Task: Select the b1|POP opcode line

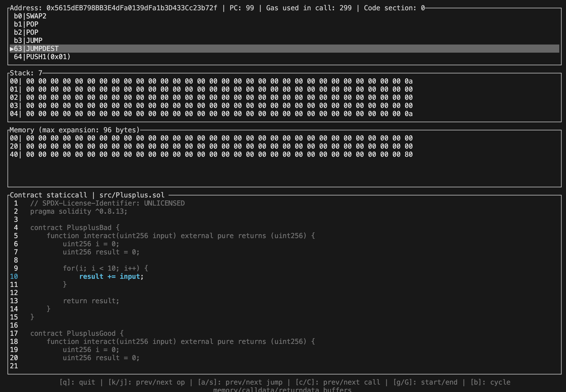Action: pyautogui.click(x=26, y=24)
